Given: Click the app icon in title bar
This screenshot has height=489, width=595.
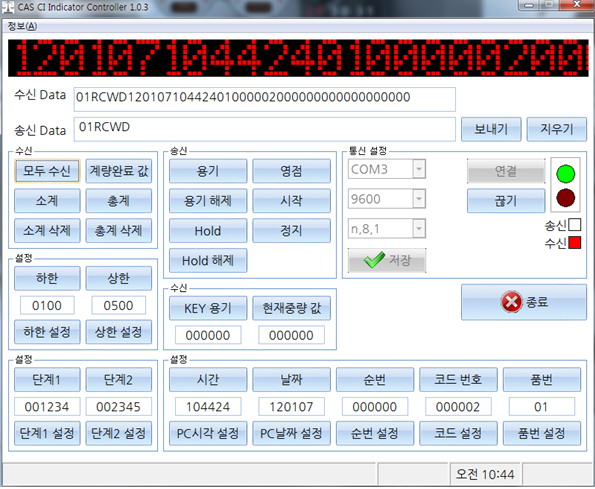Looking at the screenshot, I should [x=8, y=7].
